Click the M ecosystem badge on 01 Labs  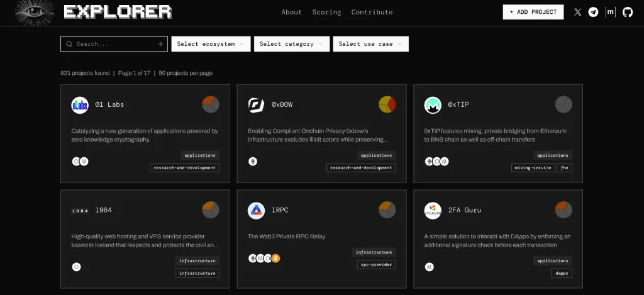tap(84, 162)
